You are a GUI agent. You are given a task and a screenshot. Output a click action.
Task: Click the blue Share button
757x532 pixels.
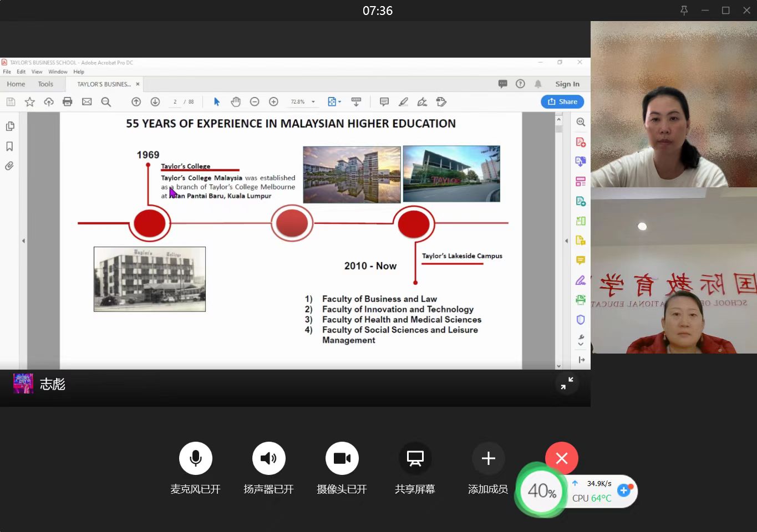(x=562, y=101)
